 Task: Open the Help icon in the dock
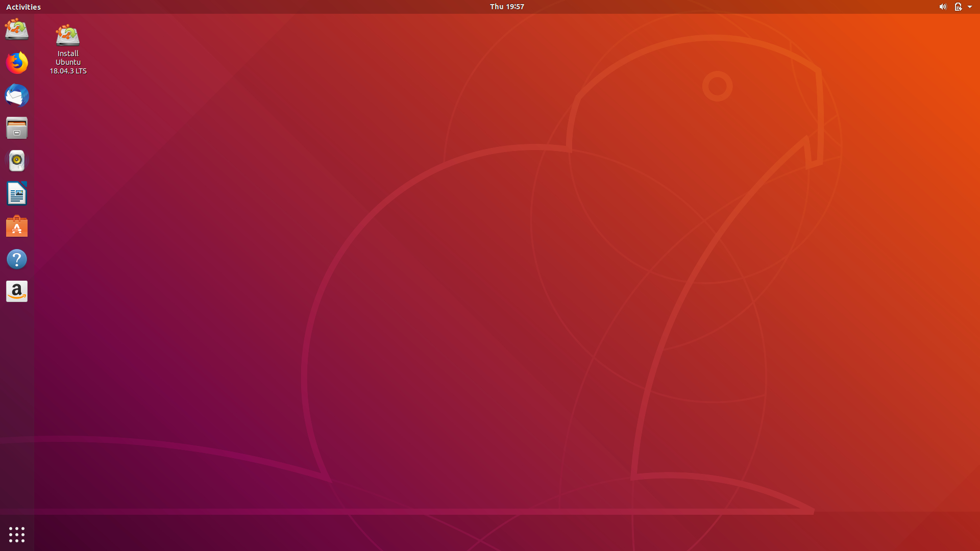click(17, 259)
